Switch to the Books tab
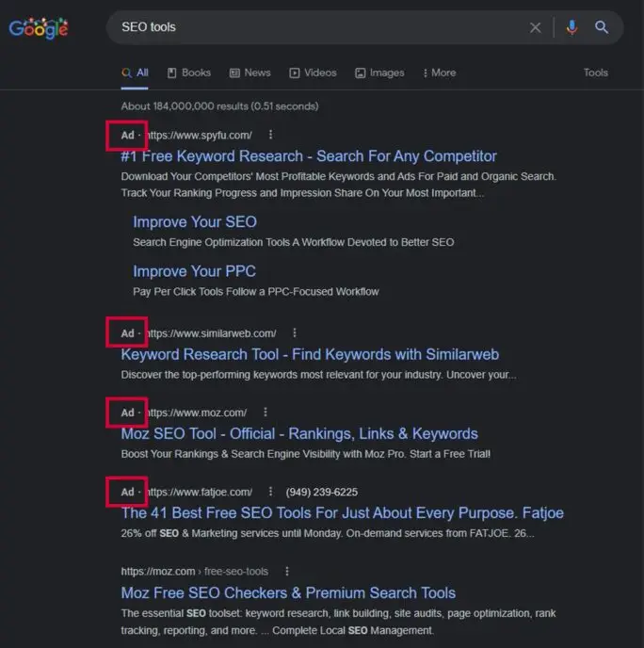 tap(189, 73)
